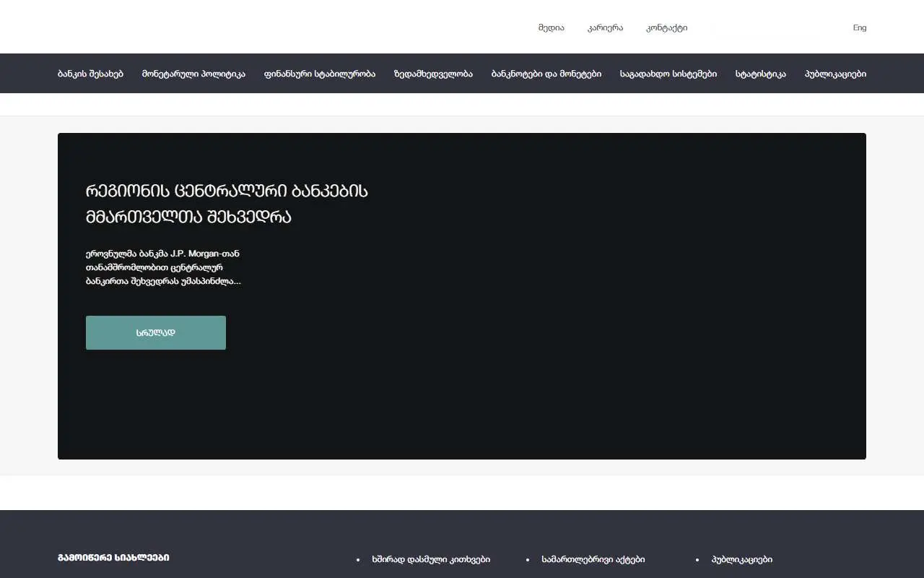Click the banner text mentioning J.P. Morgan

tap(163, 267)
